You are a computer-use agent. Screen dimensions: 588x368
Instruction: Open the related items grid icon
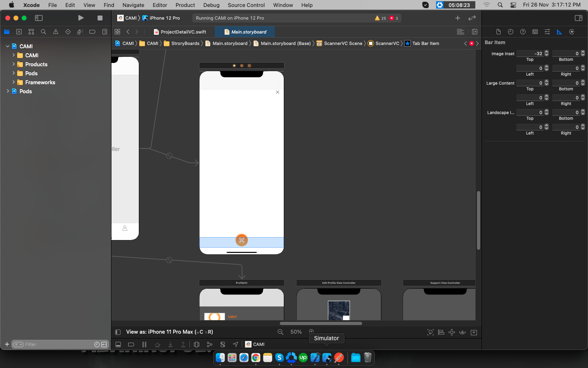click(118, 32)
